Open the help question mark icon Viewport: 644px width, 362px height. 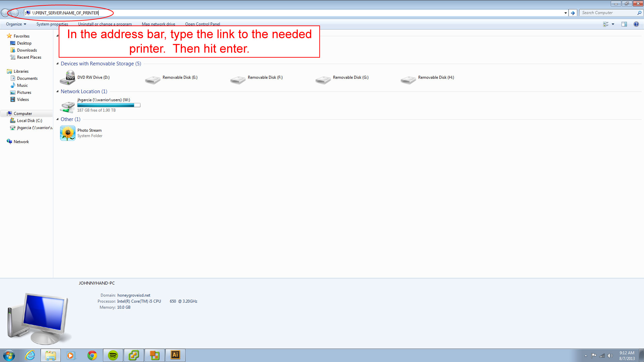pos(636,24)
